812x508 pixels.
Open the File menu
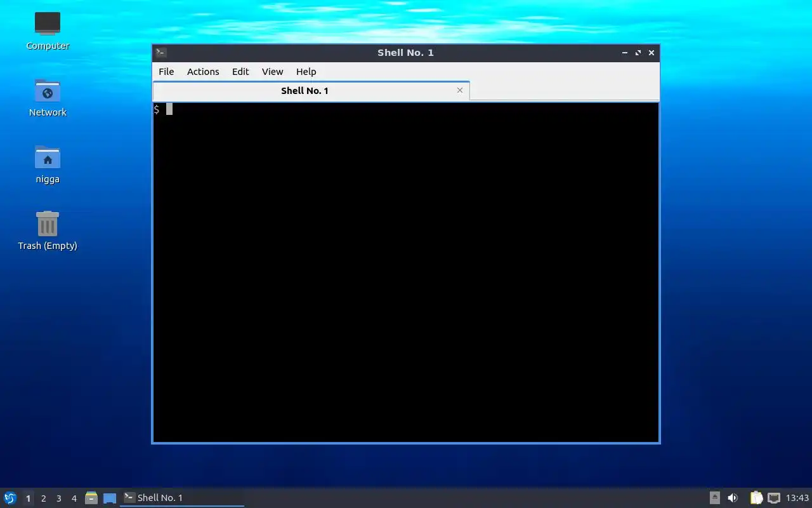166,72
